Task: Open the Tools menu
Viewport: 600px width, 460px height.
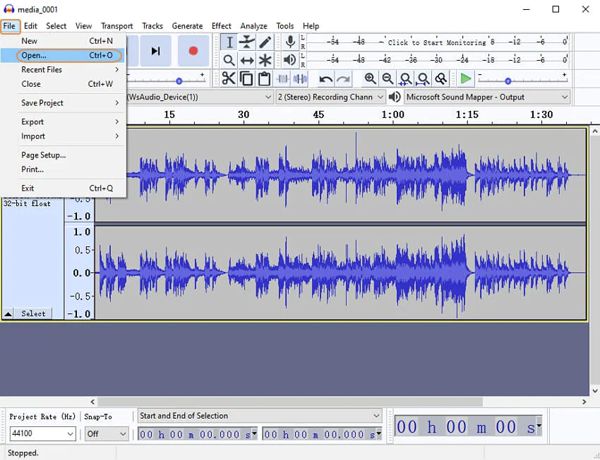Action: [285, 26]
